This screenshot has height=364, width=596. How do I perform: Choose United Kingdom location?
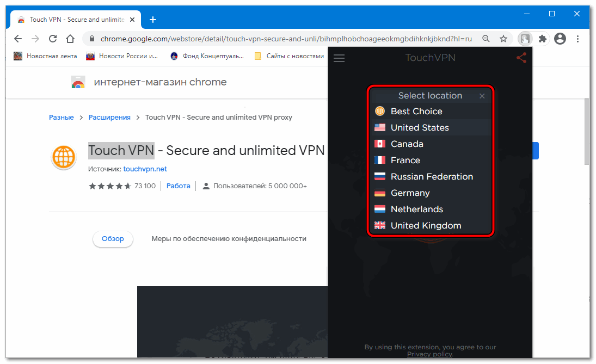426,226
